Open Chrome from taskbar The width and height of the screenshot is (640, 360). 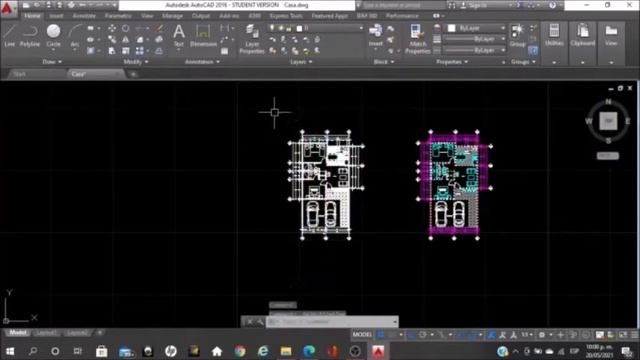tap(240, 351)
